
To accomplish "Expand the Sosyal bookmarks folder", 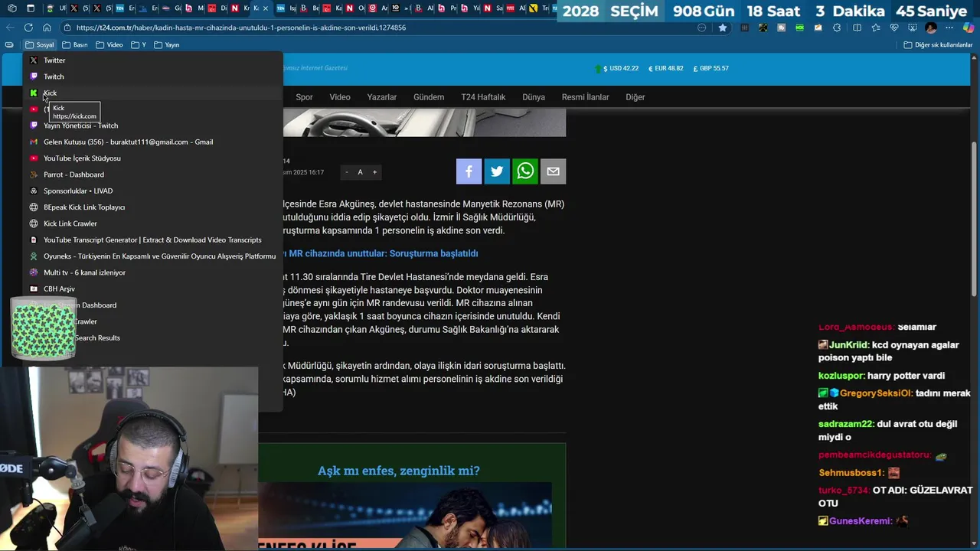I will point(40,44).
